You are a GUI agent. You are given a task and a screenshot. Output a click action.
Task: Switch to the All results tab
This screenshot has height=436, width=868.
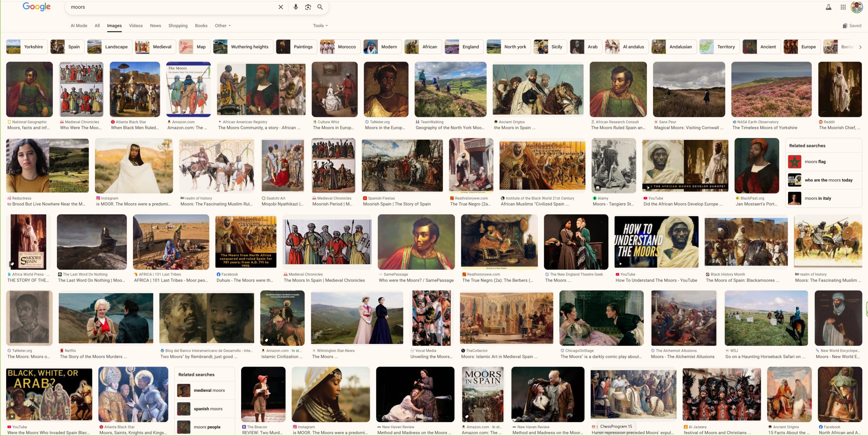pos(97,26)
